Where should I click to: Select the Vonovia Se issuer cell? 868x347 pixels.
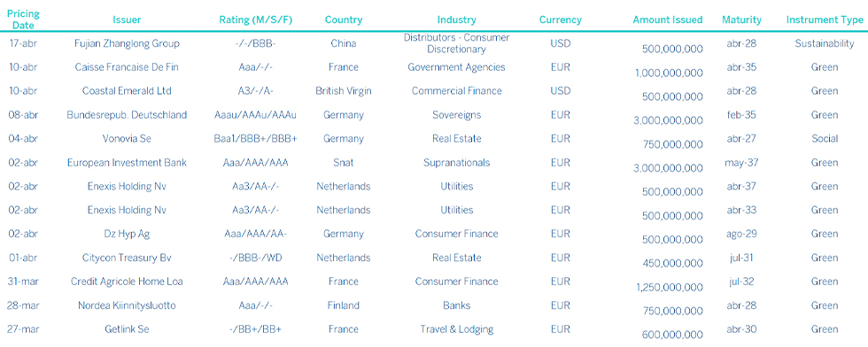click(x=127, y=139)
